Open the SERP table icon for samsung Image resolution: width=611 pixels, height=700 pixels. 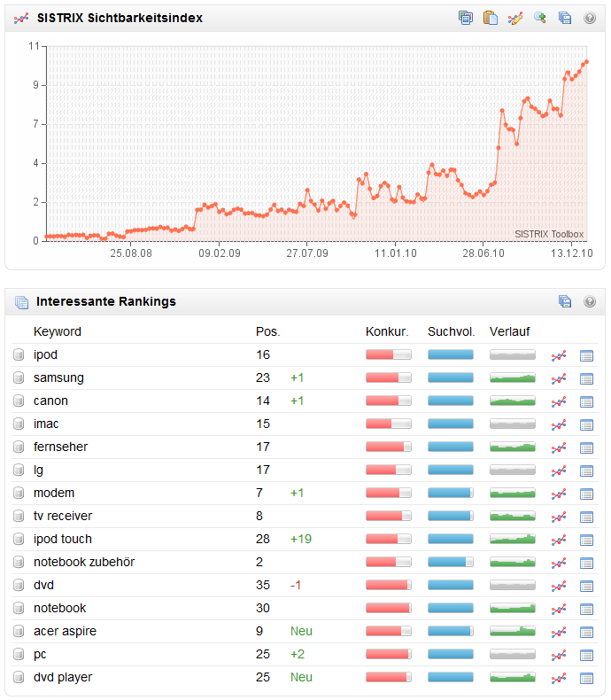pos(586,378)
